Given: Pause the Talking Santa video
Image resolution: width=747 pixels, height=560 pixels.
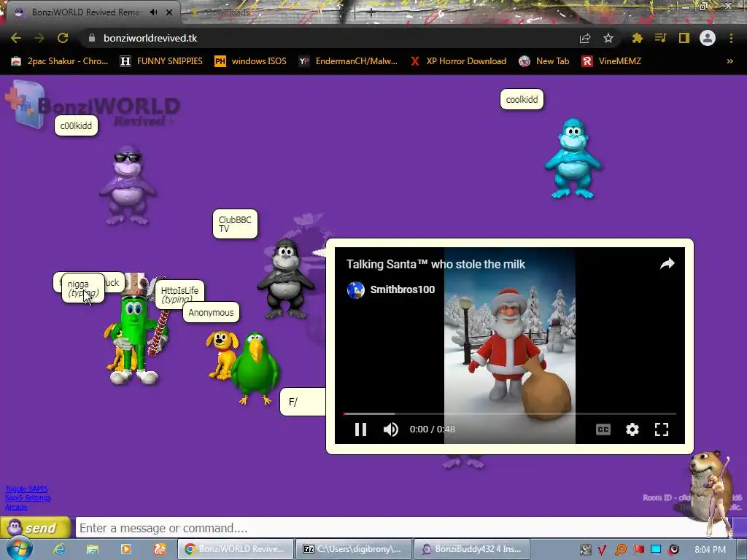Looking at the screenshot, I should click(x=360, y=429).
